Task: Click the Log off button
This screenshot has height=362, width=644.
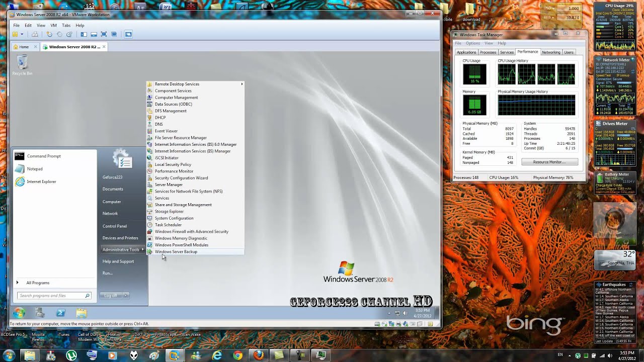Action: pos(111,296)
